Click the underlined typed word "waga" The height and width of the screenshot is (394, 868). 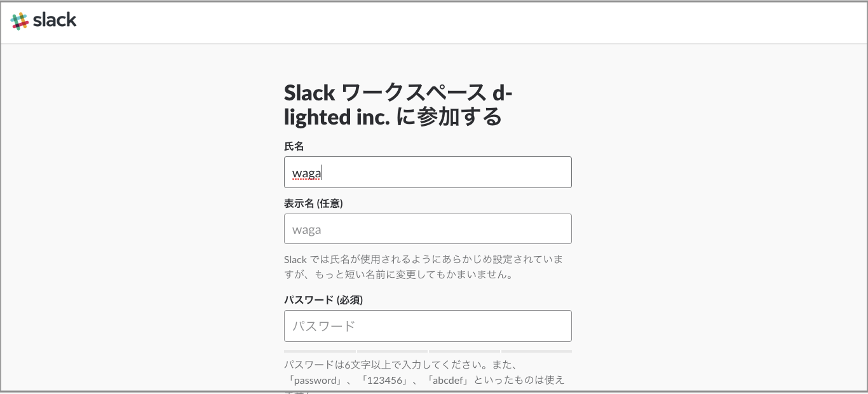point(306,173)
